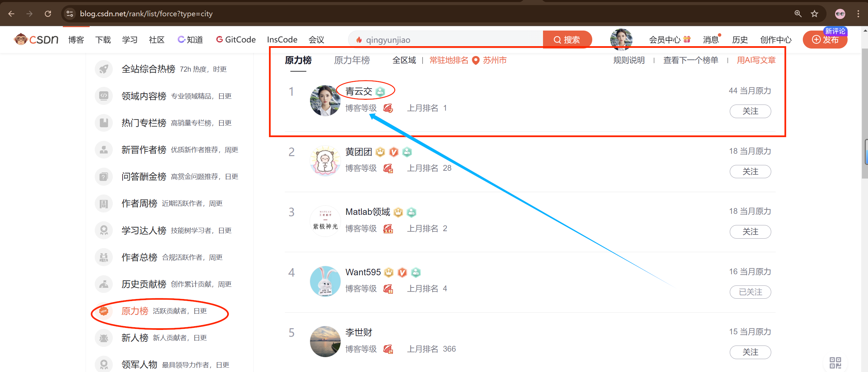Open 历史 link in header

[740, 40]
